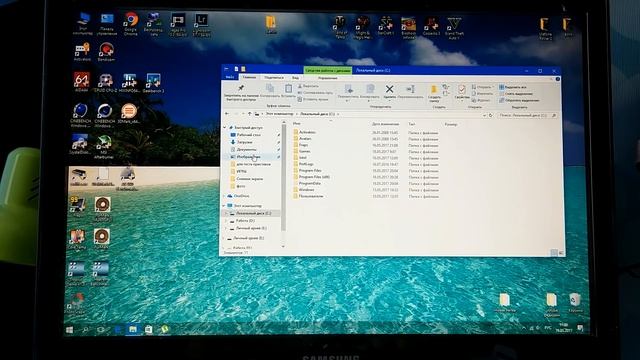Click Properties checkmark icon in ribbon
640x360 pixels.
pyautogui.click(x=462, y=89)
